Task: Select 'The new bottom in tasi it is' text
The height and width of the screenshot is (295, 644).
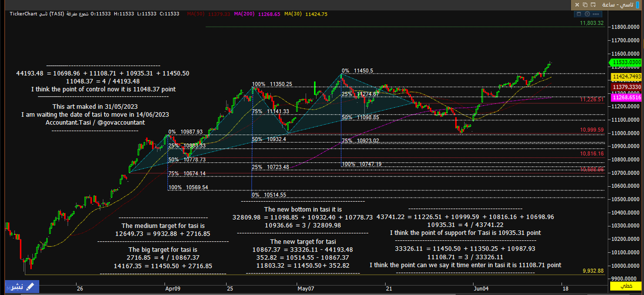Action: (x=303, y=209)
